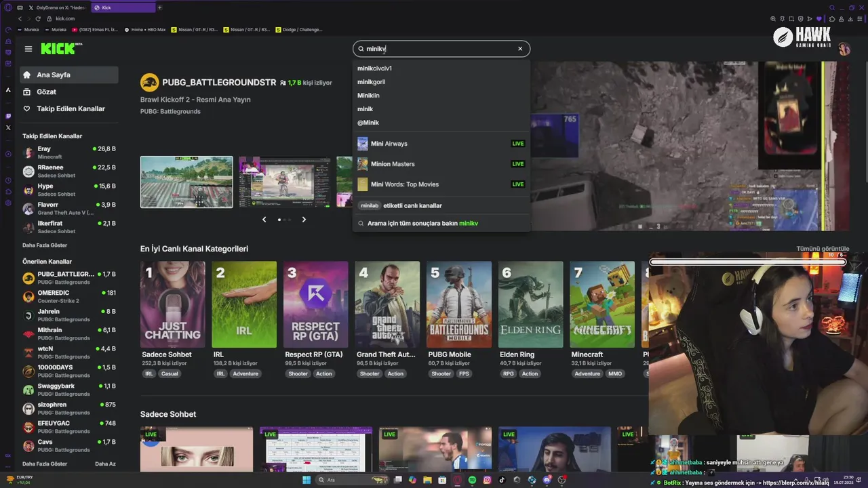
Task: Open the Kick hamburger menu
Action: [28, 49]
